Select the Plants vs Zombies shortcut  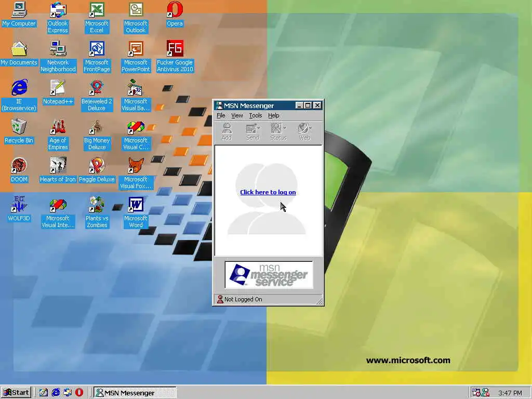(x=97, y=212)
